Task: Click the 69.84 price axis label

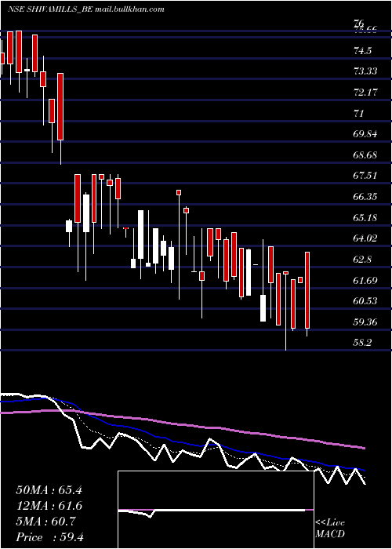Action: pos(365,134)
